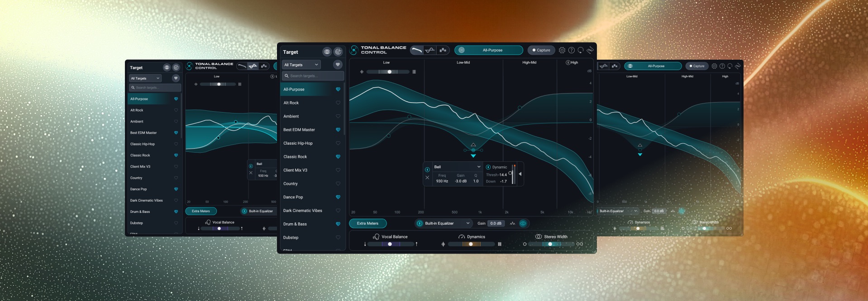Click the help question mark icon
This screenshot has height=301, width=868.
coord(571,50)
